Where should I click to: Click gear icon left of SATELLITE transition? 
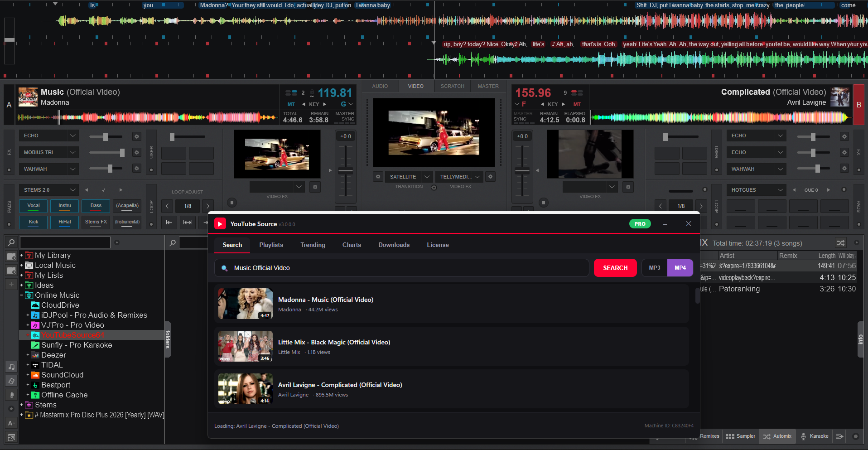tap(378, 177)
